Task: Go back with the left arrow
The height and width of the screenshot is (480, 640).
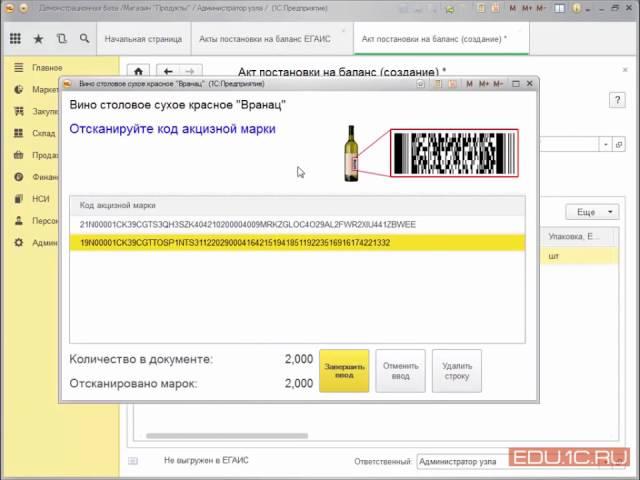Action: [x=168, y=71]
